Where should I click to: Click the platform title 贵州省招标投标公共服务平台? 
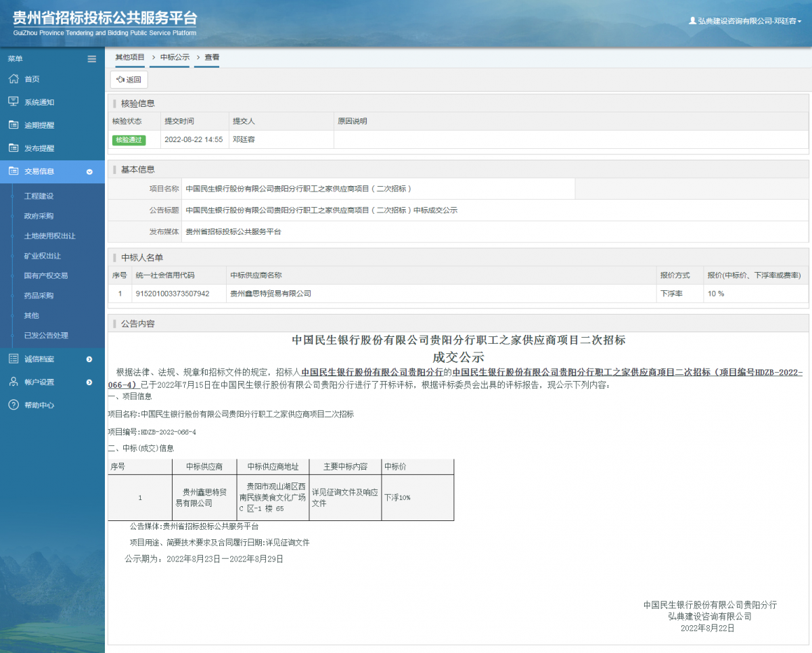[x=105, y=18]
